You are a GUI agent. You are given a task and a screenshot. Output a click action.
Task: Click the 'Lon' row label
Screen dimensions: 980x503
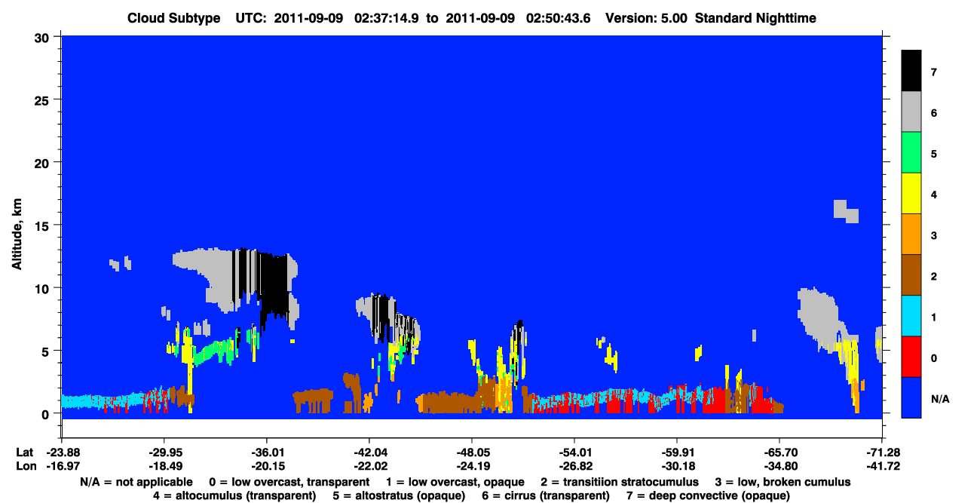coord(25,465)
